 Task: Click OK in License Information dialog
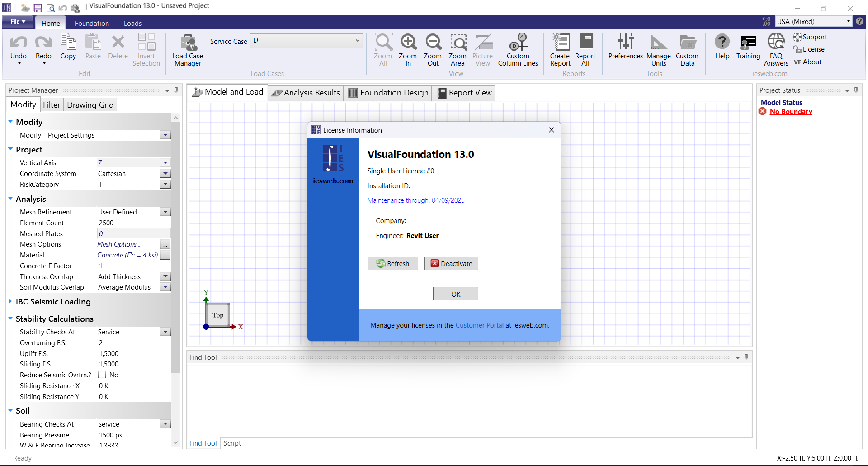coord(456,294)
